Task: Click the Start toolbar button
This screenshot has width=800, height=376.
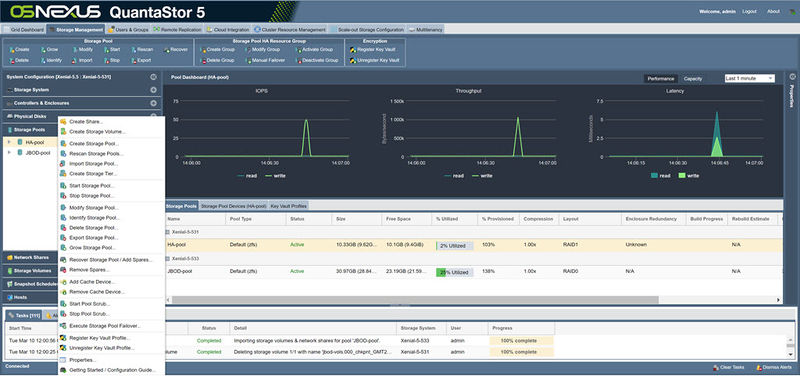Action: pyautogui.click(x=112, y=49)
